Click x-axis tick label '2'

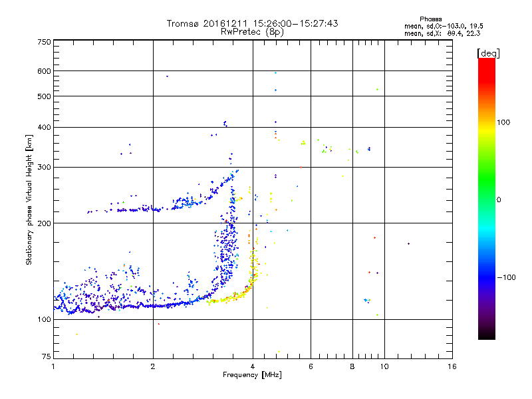coord(153,366)
